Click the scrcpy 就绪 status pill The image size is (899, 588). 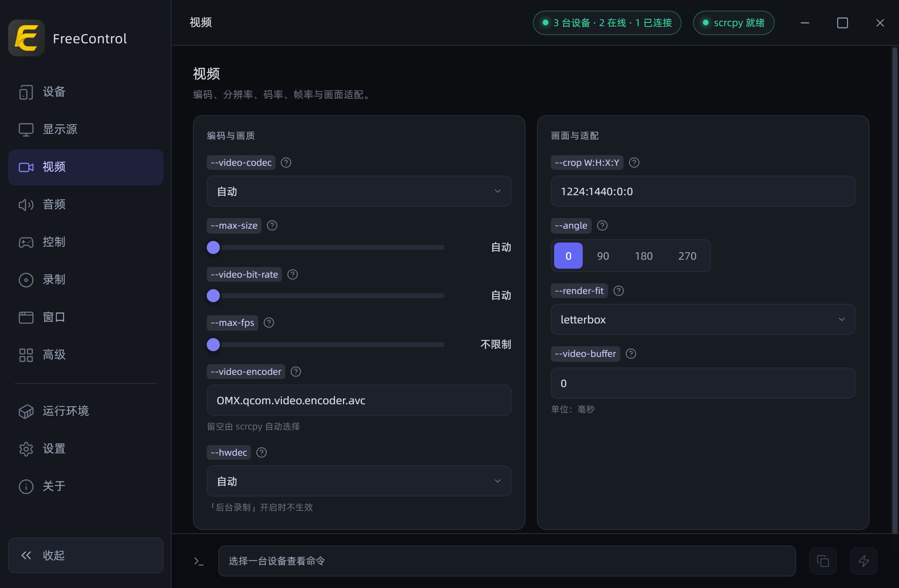pos(734,23)
